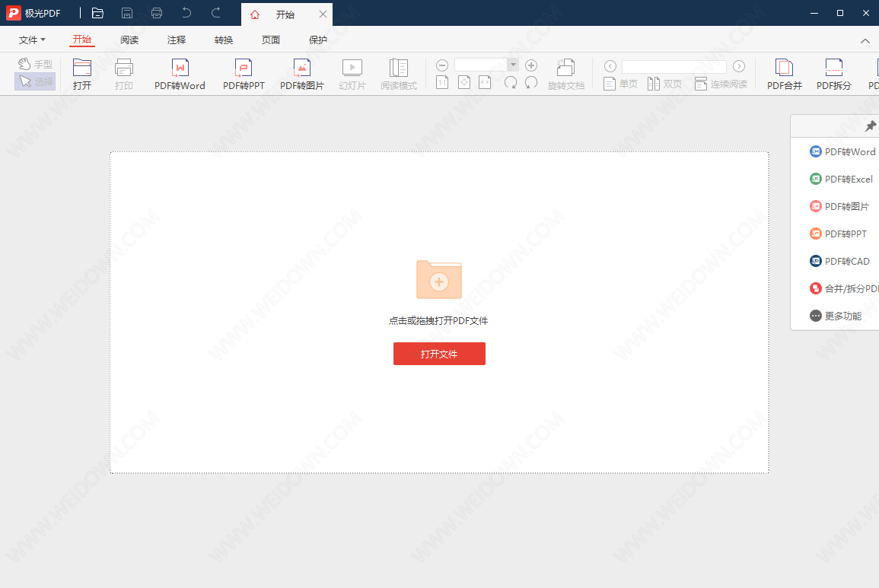
Task: Choose PDF转图片 in the side panel
Action: point(839,207)
